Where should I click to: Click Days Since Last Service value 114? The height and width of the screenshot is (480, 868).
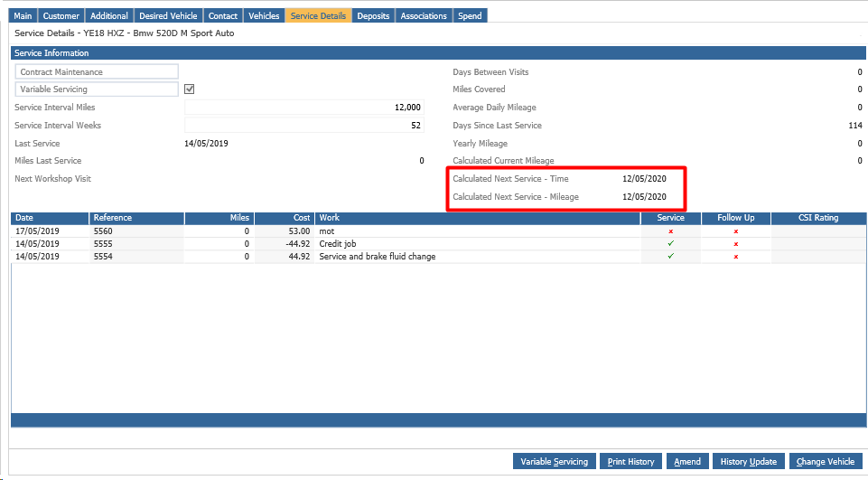855,126
